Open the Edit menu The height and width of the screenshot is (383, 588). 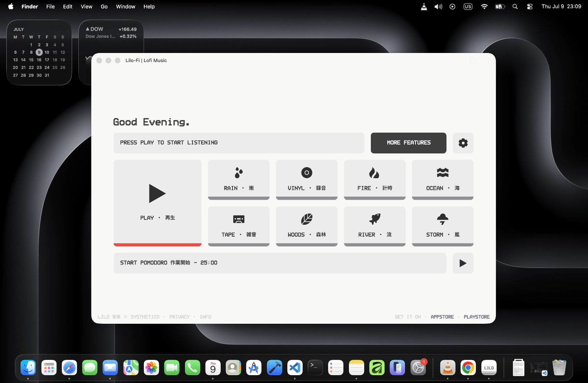pyautogui.click(x=68, y=6)
